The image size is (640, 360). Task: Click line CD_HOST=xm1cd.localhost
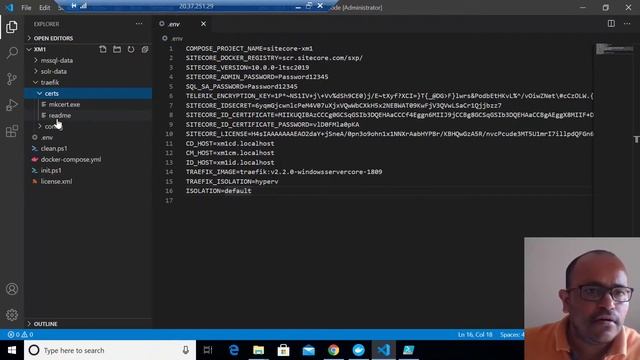coord(230,144)
